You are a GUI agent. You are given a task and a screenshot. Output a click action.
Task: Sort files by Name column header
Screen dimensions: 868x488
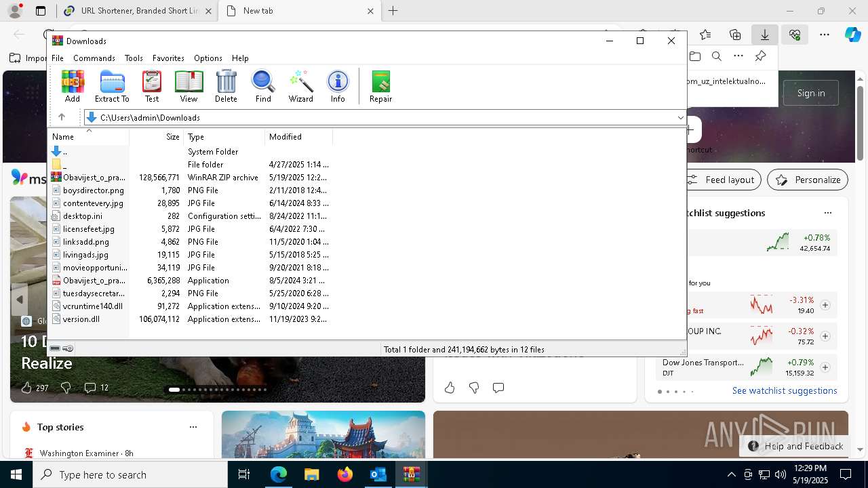click(89, 137)
